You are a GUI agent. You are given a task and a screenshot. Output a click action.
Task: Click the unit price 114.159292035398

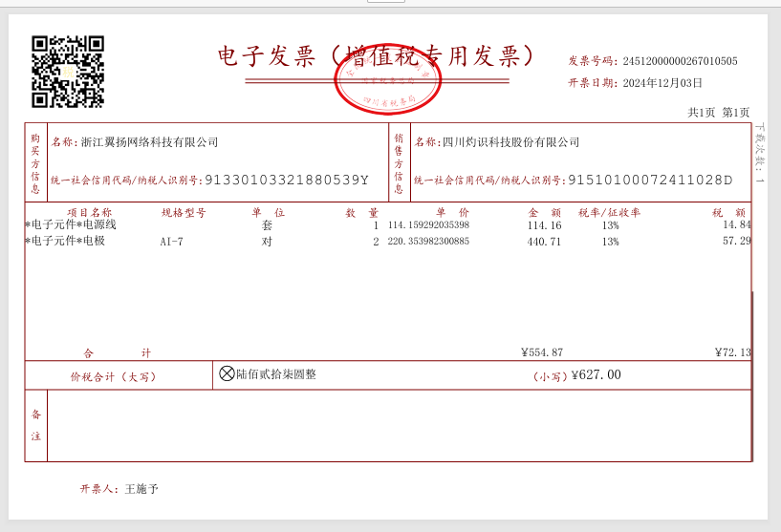(x=428, y=225)
